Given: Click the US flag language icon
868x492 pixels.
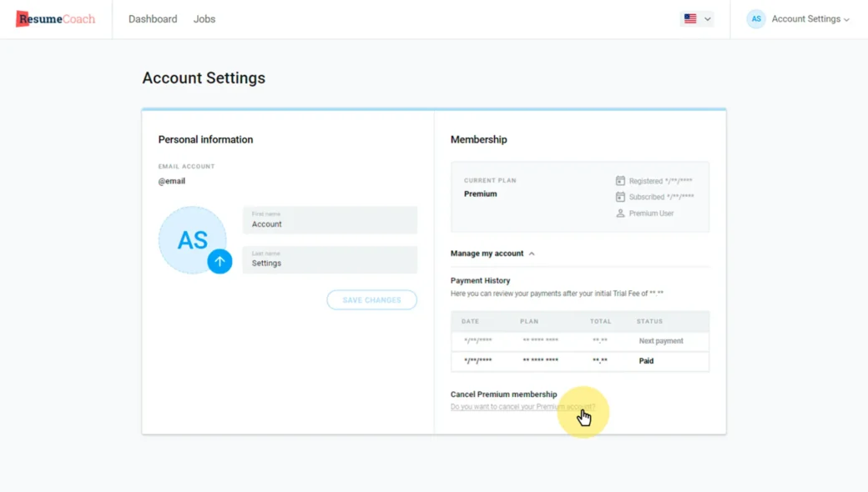Looking at the screenshot, I should pyautogui.click(x=690, y=18).
